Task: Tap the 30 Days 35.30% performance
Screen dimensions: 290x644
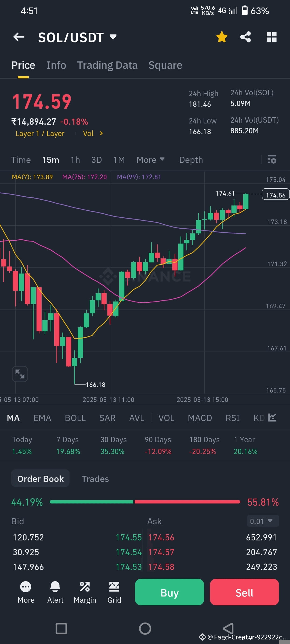Action: 113,445
